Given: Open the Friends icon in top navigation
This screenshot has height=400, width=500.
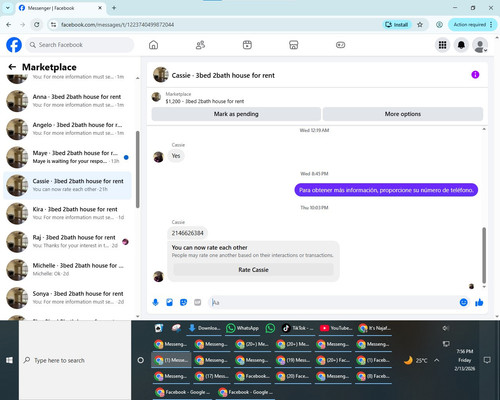Looking at the screenshot, I should pos(200,45).
